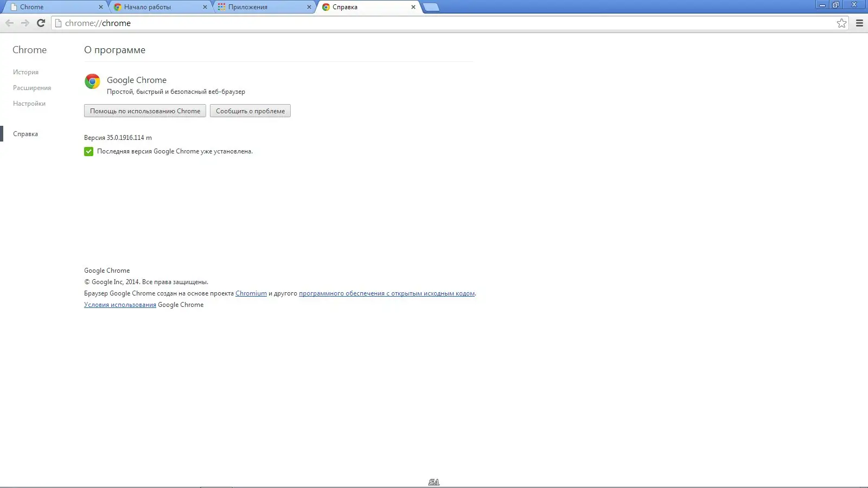Close the Начало работы tab

pyautogui.click(x=205, y=7)
